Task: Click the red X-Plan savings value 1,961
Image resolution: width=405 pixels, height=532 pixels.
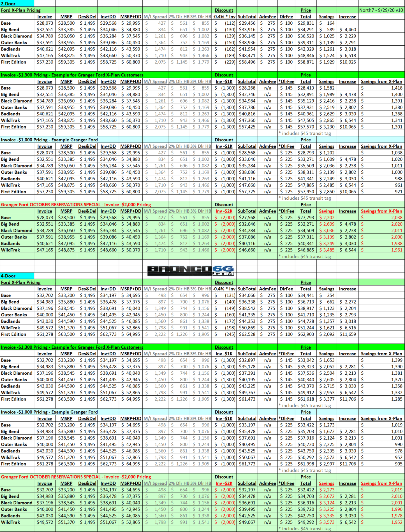Action: pos(382,250)
